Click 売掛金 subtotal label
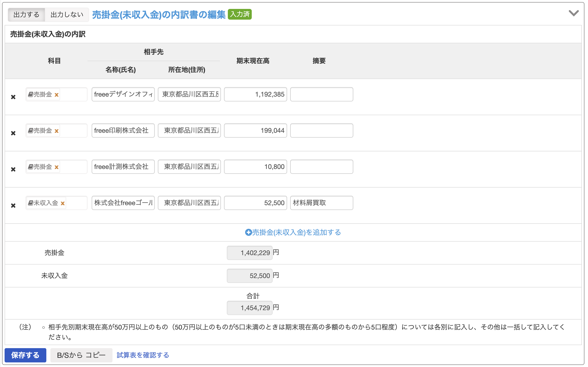 54,253
